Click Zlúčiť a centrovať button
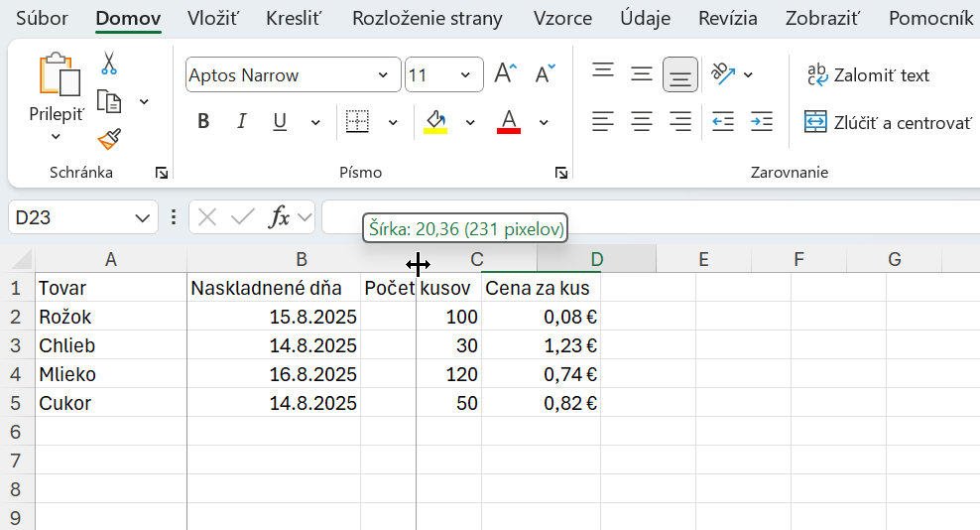Viewport: 980px width, 530px height. point(888,123)
